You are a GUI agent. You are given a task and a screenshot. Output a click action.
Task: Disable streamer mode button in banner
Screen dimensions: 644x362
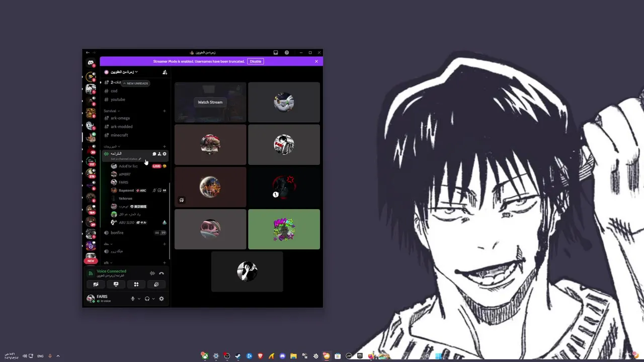pyautogui.click(x=256, y=61)
